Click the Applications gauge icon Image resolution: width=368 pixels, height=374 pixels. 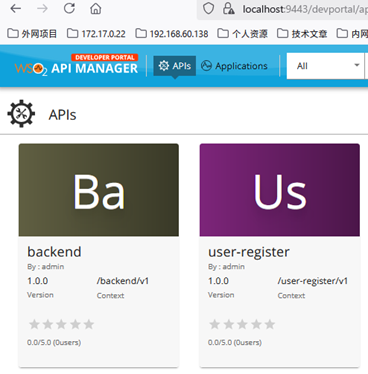[206, 66]
